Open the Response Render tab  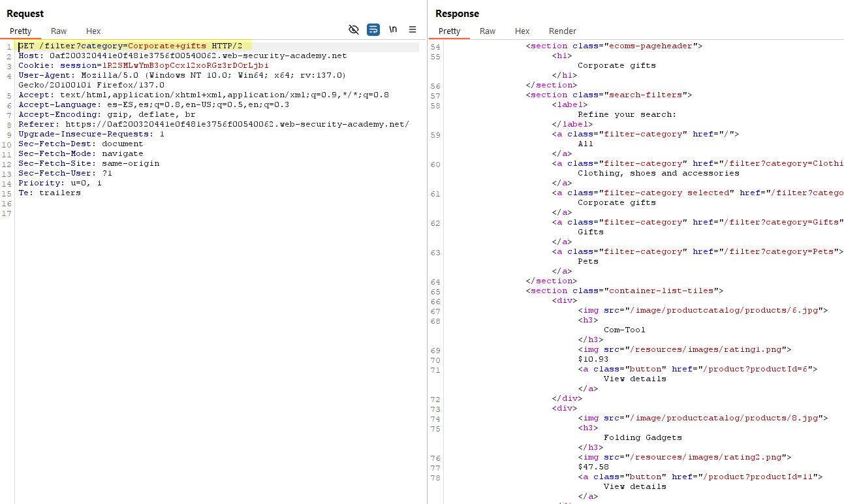tap(563, 31)
